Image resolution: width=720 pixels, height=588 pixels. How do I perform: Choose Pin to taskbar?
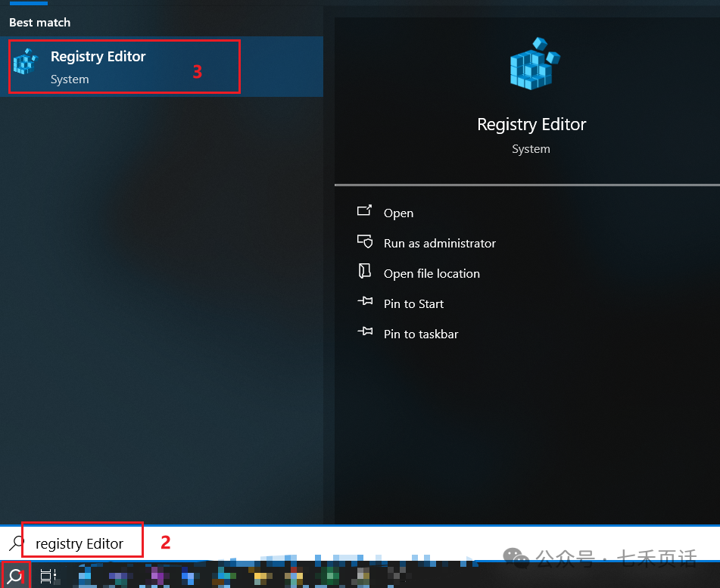coord(421,334)
